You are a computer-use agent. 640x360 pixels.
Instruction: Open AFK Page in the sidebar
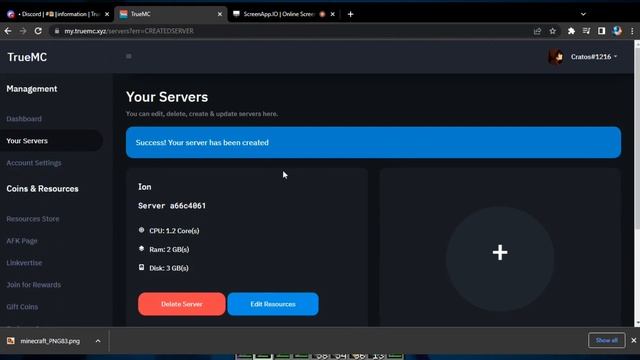click(22, 241)
